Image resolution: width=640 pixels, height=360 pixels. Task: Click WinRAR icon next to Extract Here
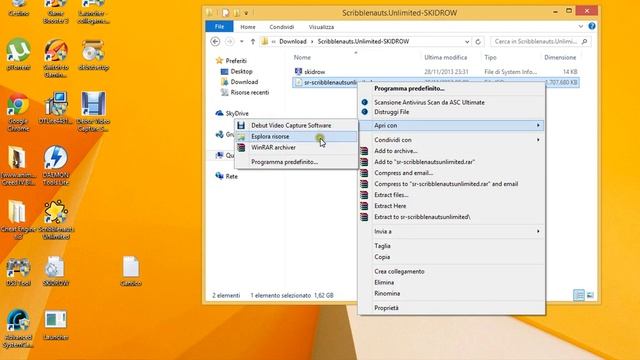364,206
